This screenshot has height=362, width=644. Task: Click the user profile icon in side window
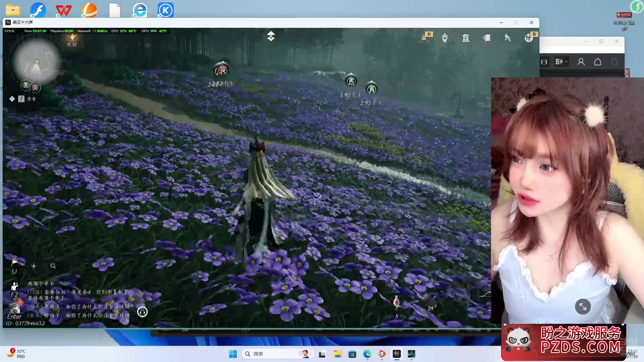[x=581, y=62]
